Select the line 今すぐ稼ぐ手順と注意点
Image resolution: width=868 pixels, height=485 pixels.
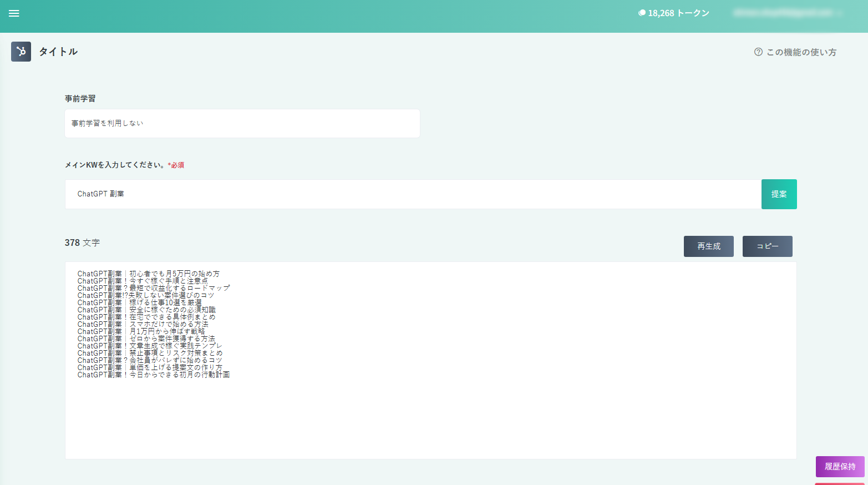143,281
